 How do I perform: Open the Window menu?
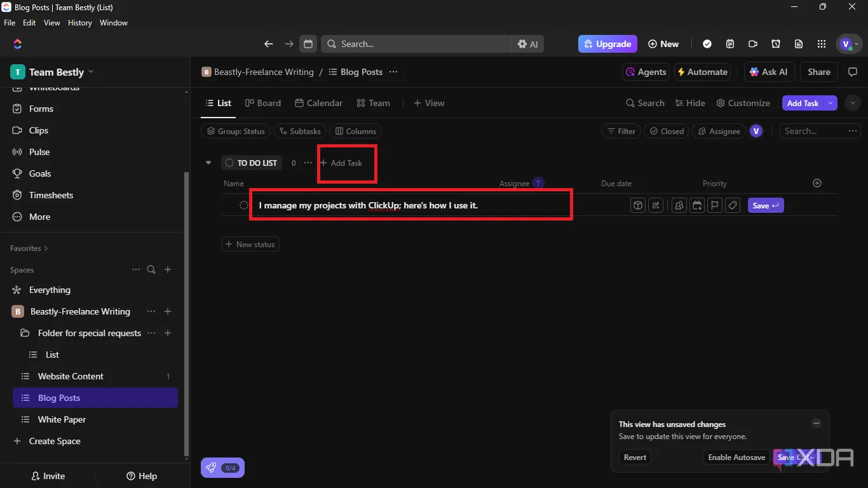pyautogui.click(x=114, y=23)
